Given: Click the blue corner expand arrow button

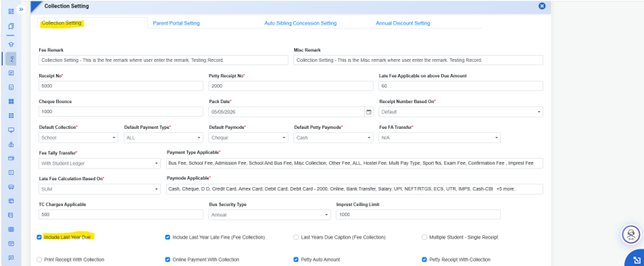Looking at the screenshot, I should (x=636, y=259).
